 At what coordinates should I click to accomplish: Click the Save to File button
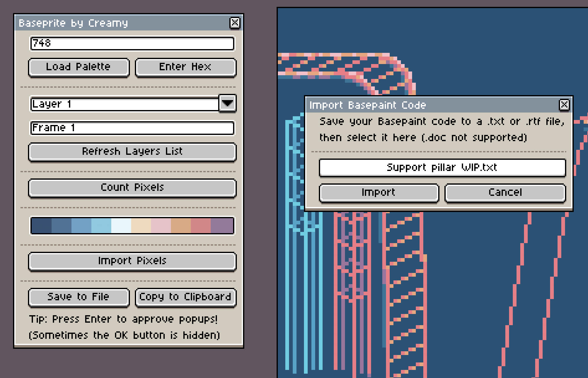(x=79, y=297)
